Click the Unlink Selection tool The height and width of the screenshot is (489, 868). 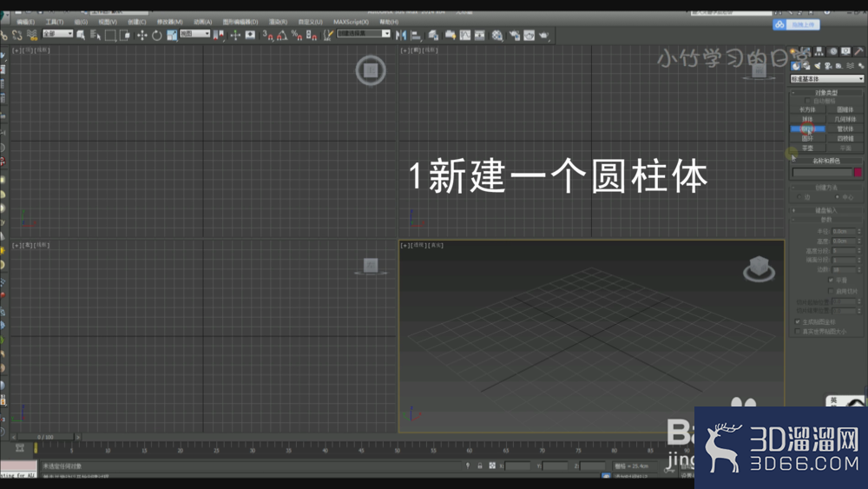[x=17, y=36]
